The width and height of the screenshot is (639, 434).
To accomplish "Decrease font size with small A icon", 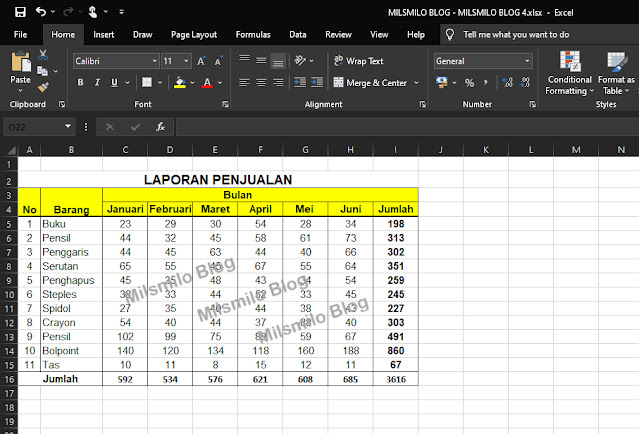I will point(218,61).
